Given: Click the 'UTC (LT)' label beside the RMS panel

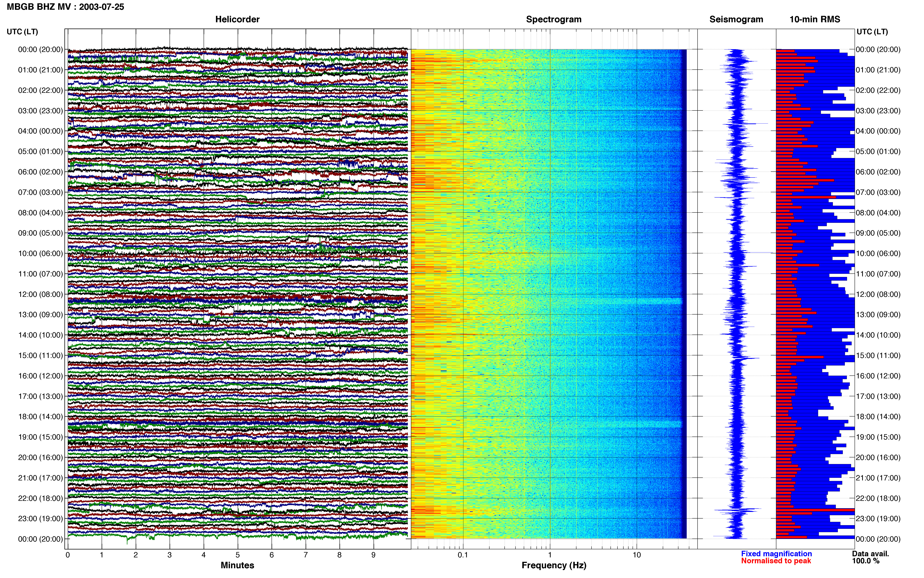Looking at the screenshot, I should (872, 32).
